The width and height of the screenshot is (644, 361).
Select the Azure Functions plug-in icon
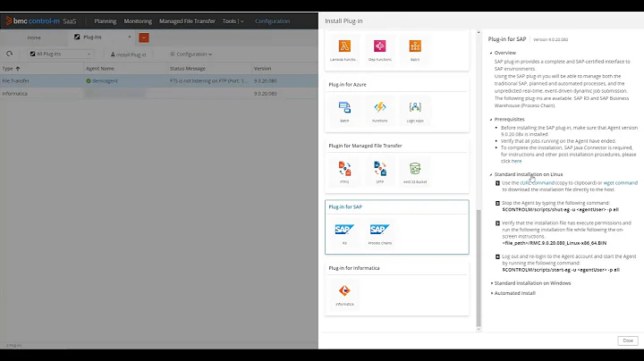click(x=379, y=107)
